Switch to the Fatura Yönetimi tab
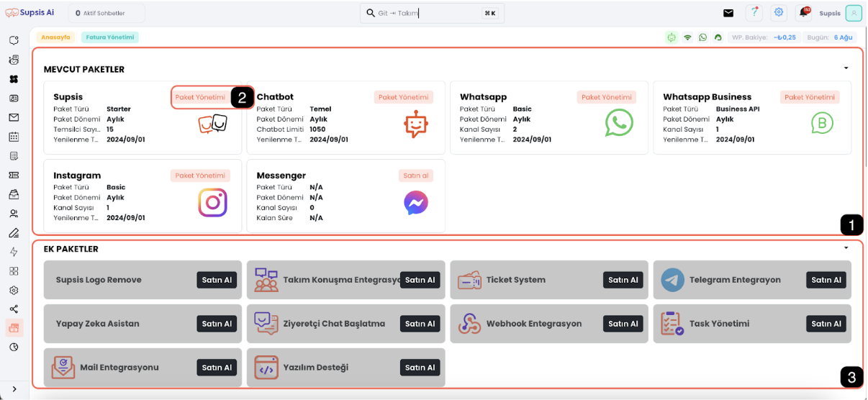This screenshot has height=400, width=868. point(109,37)
